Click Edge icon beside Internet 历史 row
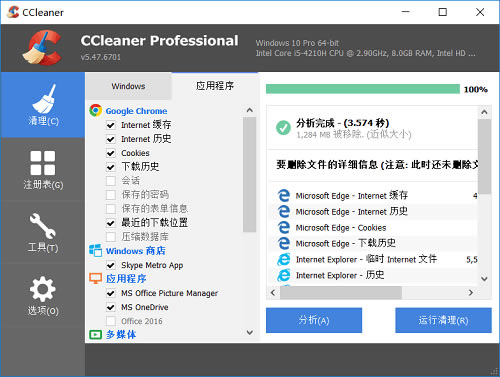 click(x=284, y=211)
